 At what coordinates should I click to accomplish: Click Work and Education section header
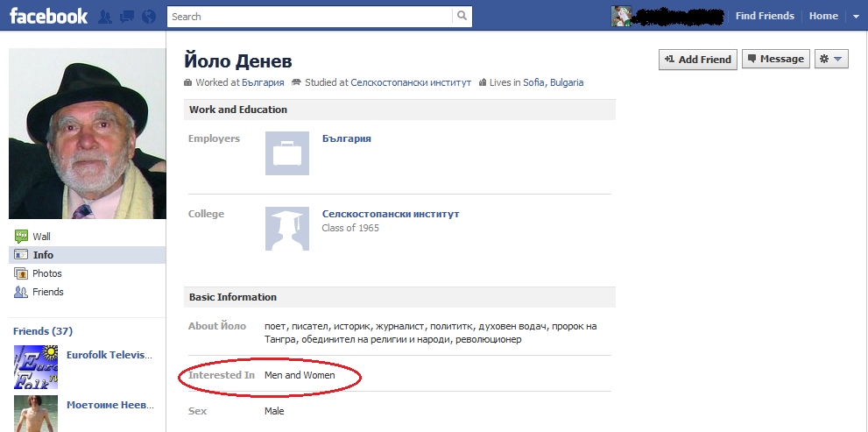pyautogui.click(x=399, y=110)
